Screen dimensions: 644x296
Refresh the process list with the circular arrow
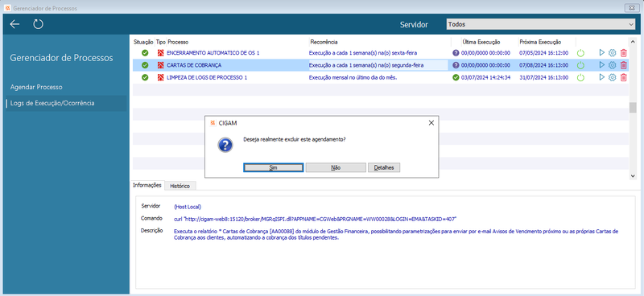[38, 25]
